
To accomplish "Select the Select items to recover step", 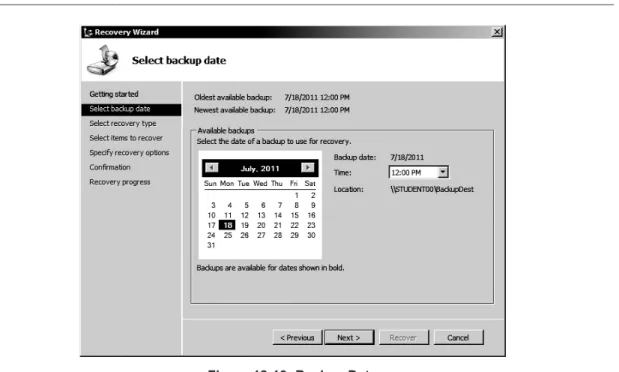I will [x=126, y=138].
